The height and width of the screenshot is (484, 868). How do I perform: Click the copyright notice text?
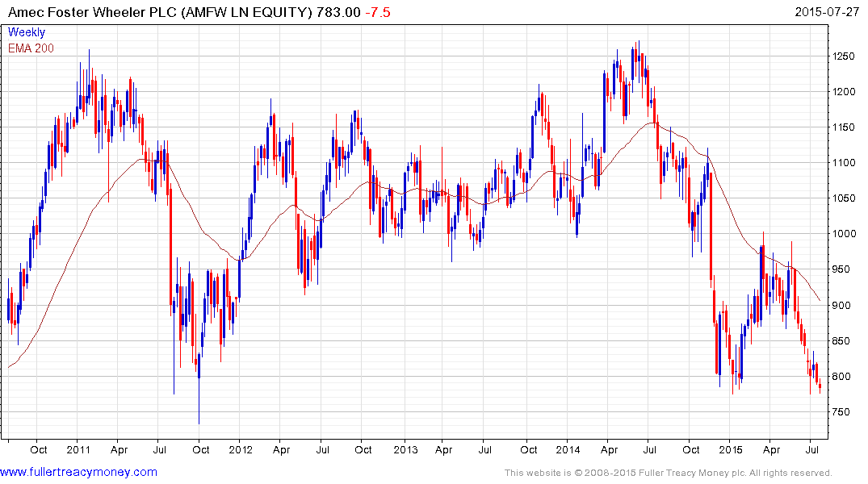tap(669, 473)
